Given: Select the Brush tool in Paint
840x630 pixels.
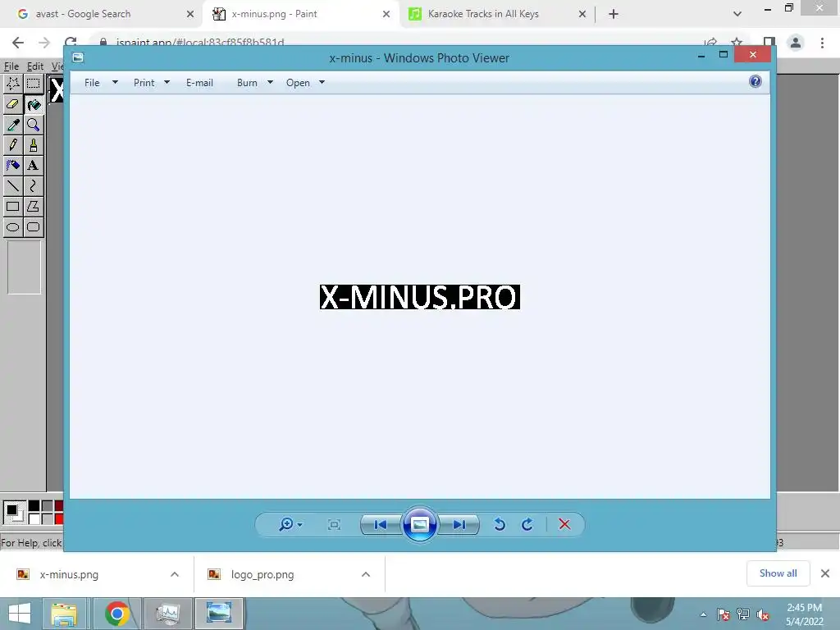Looking at the screenshot, I should 33,144.
